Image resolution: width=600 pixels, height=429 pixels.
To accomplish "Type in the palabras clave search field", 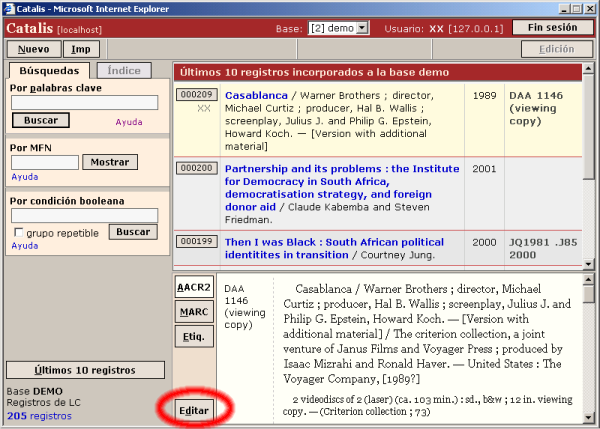I will pos(84,102).
